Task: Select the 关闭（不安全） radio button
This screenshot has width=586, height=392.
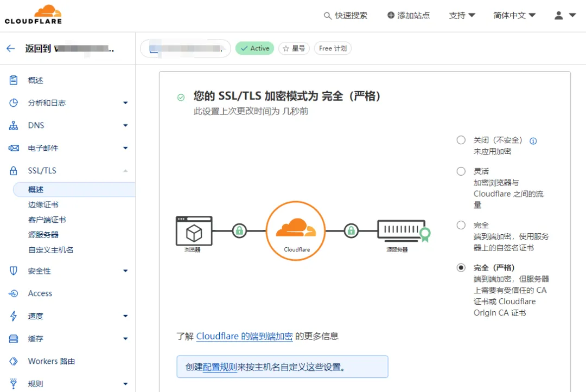Action: coord(461,140)
